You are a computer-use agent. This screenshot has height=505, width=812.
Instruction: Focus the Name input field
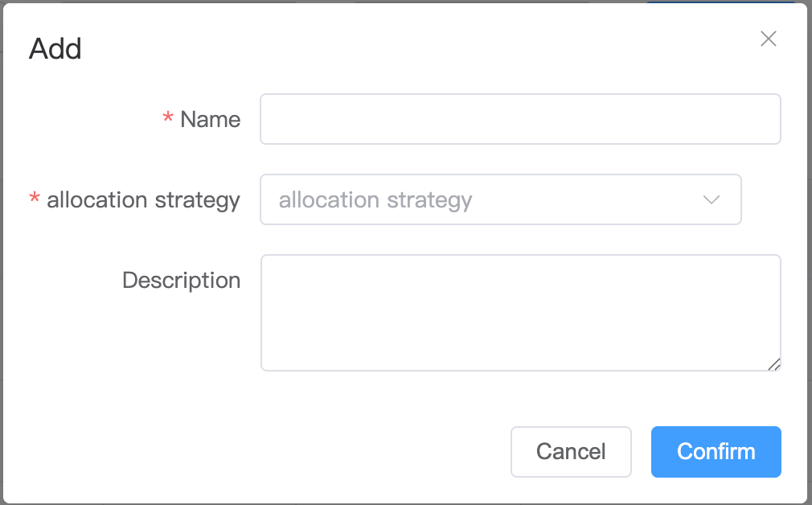point(520,119)
